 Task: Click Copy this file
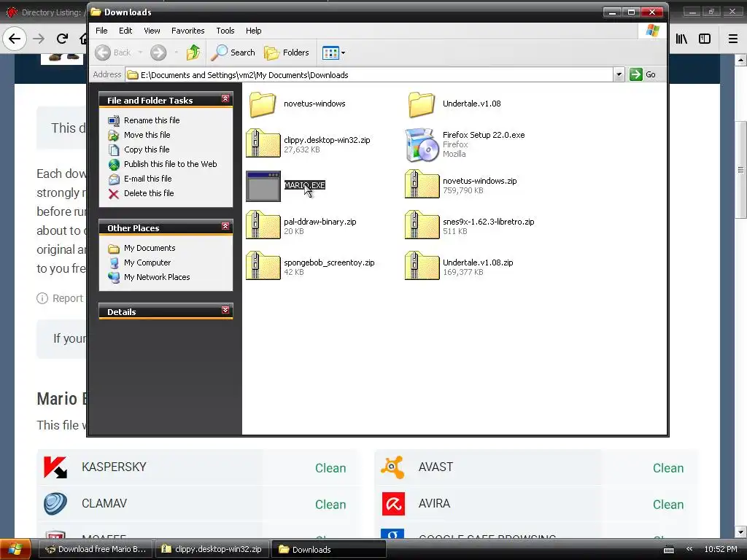pos(146,149)
